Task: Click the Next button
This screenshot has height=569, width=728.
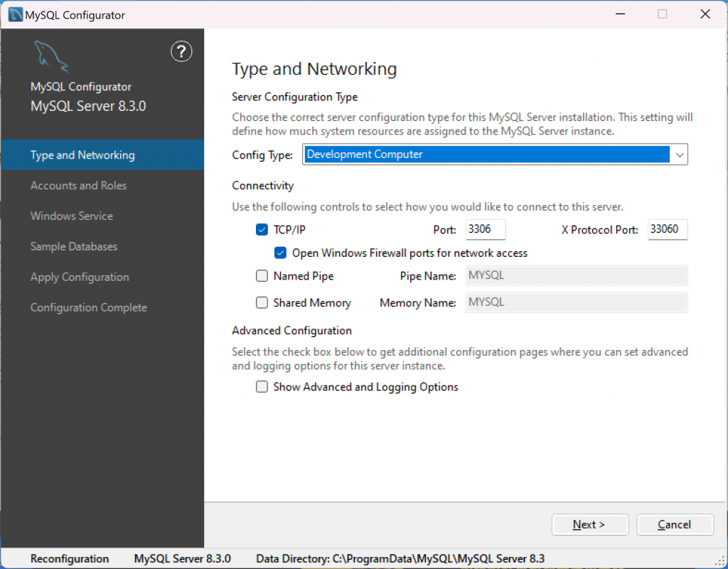Action: [x=589, y=524]
